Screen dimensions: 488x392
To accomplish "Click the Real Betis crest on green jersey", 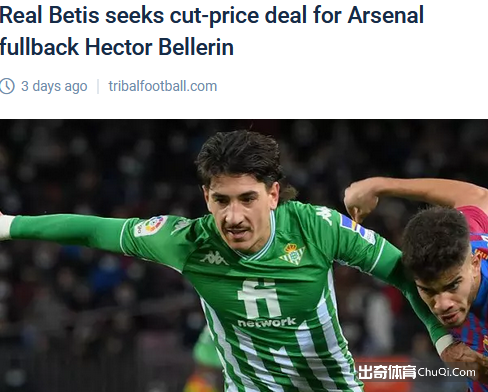I will click(x=292, y=254).
